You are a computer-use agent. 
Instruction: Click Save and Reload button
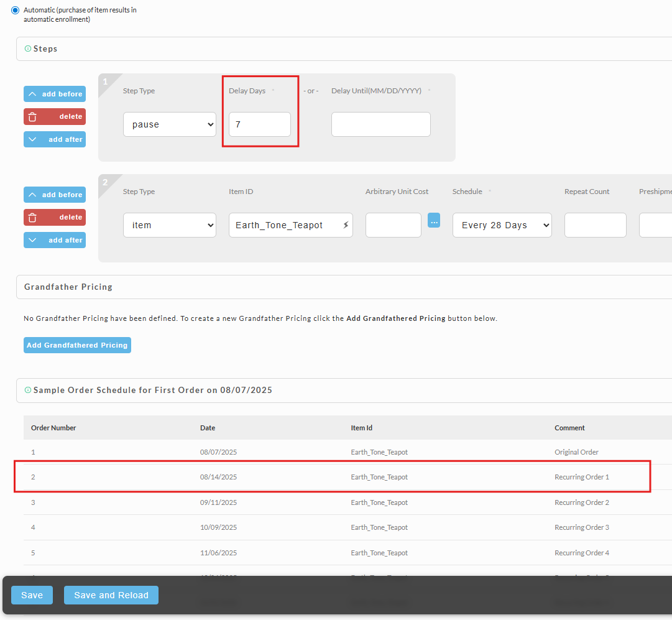pos(111,595)
